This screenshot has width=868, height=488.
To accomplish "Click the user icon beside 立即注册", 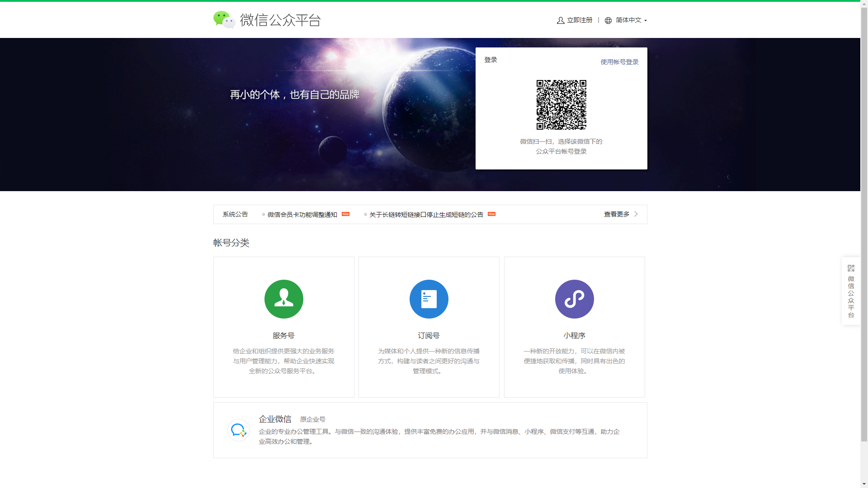I will pyautogui.click(x=561, y=20).
